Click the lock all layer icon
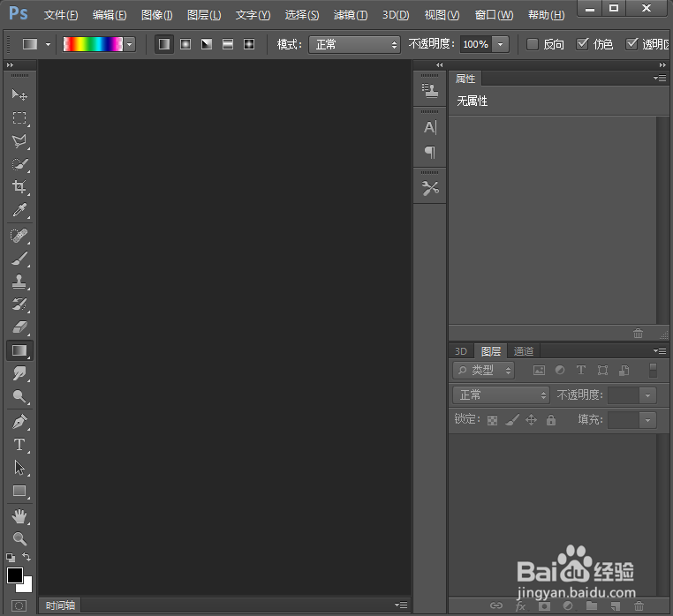Screen dimensions: 673x616 pyautogui.click(x=551, y=420)
